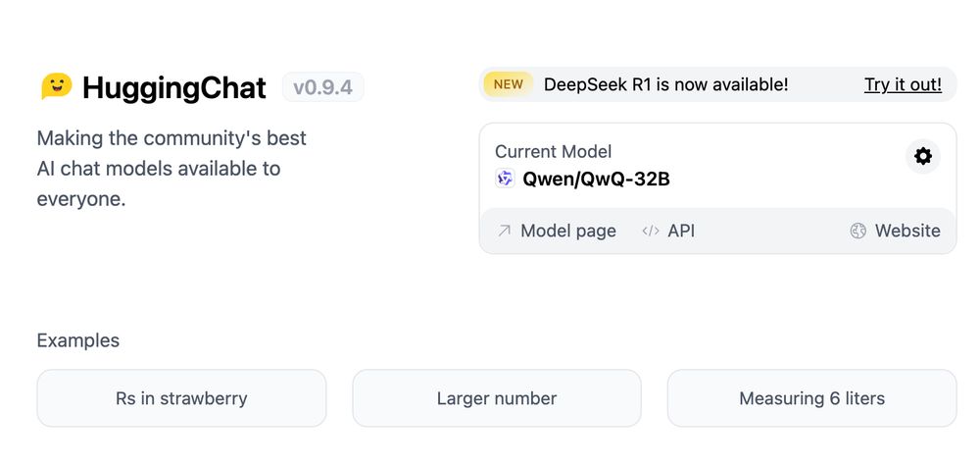
Task: Open the API link
Action: 668,231
